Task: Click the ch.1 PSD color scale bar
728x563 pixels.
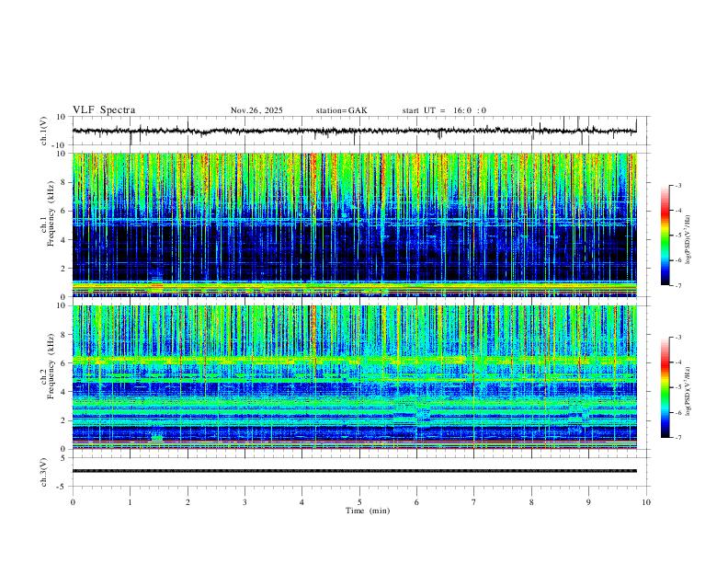Action: [665, 236]
